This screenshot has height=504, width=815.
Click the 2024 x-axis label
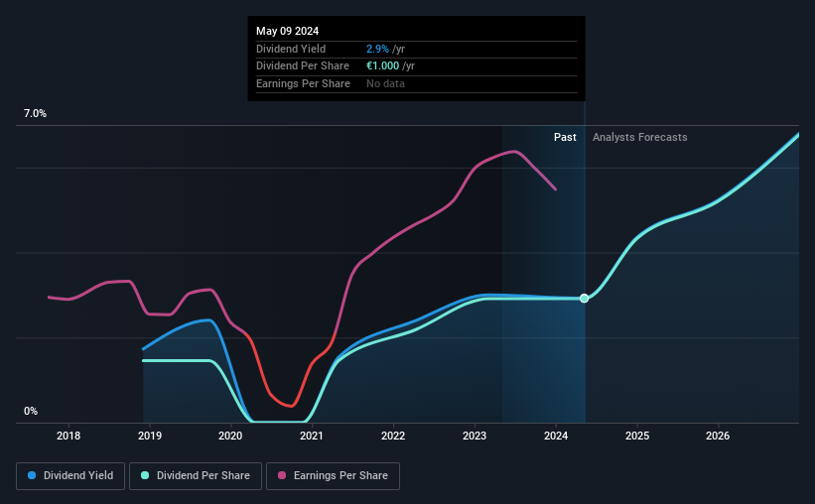[556, 436]
